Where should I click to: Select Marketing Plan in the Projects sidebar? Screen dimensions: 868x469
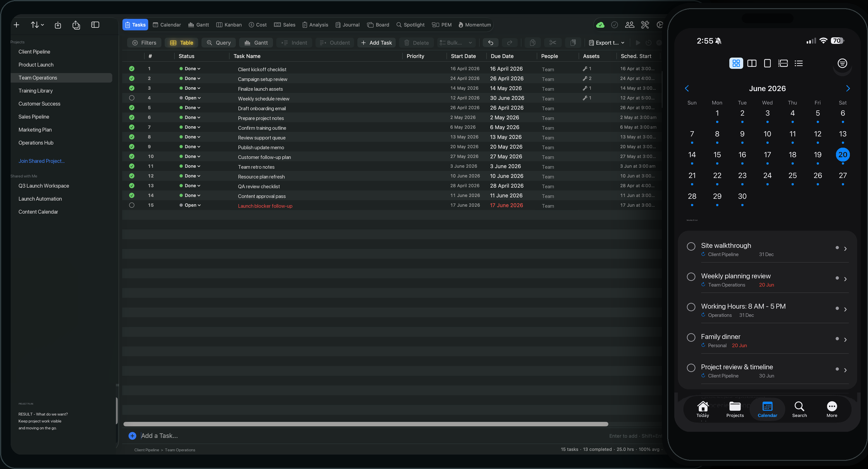(x=35, y=130)
